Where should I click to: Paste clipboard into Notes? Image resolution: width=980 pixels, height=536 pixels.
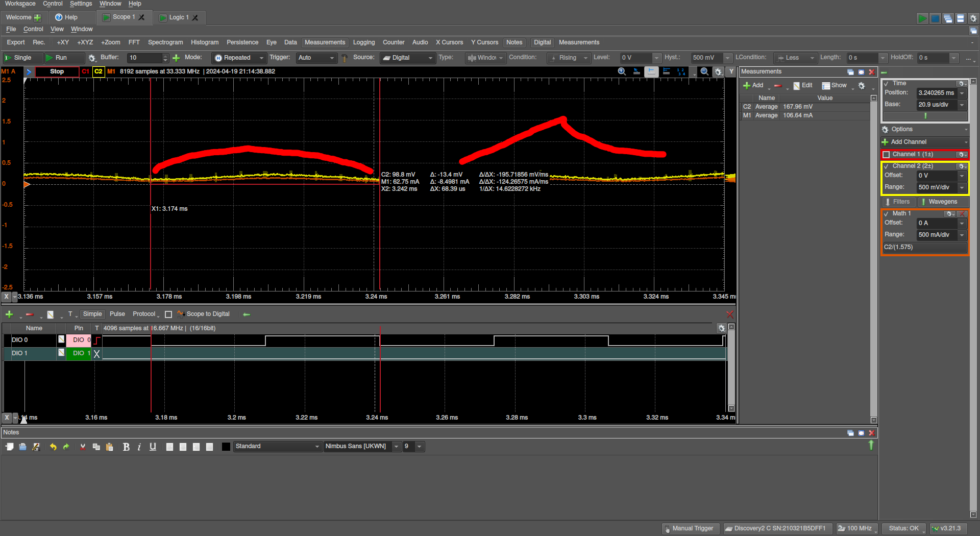click(109, 447)
